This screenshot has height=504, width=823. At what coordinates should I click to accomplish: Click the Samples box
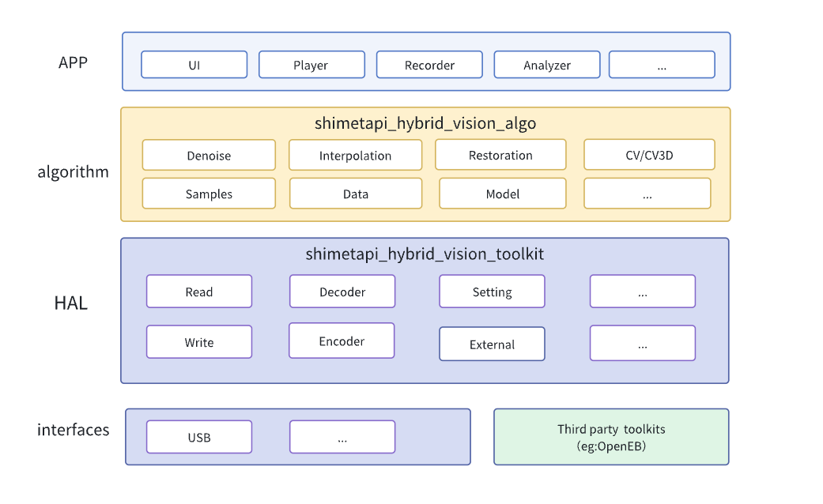coord(209,194)
